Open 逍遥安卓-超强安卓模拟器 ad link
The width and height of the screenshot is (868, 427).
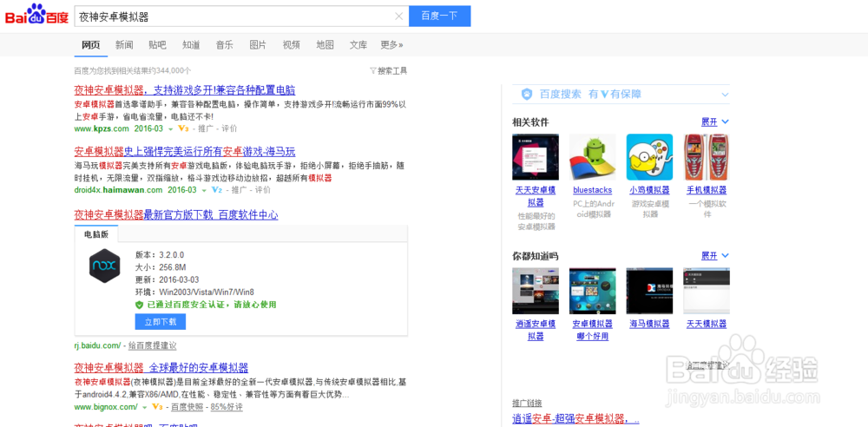575,418
